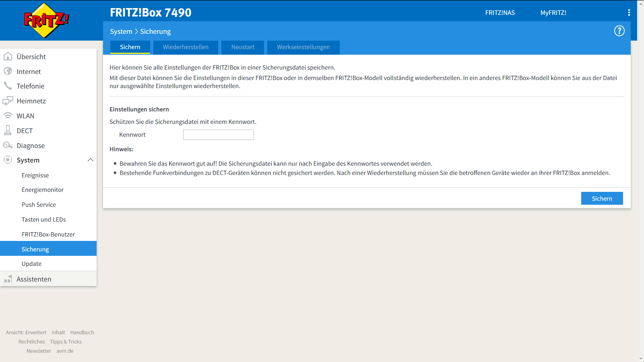Open the Werkseinstellungen tab
Viewport: 644px width, 362px height.
(x=303, y=47)
